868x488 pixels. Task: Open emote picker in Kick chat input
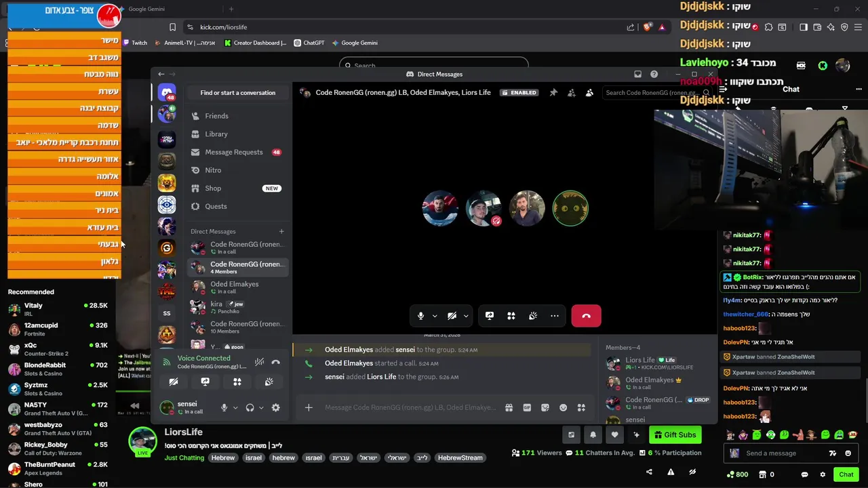coord(848,453)
